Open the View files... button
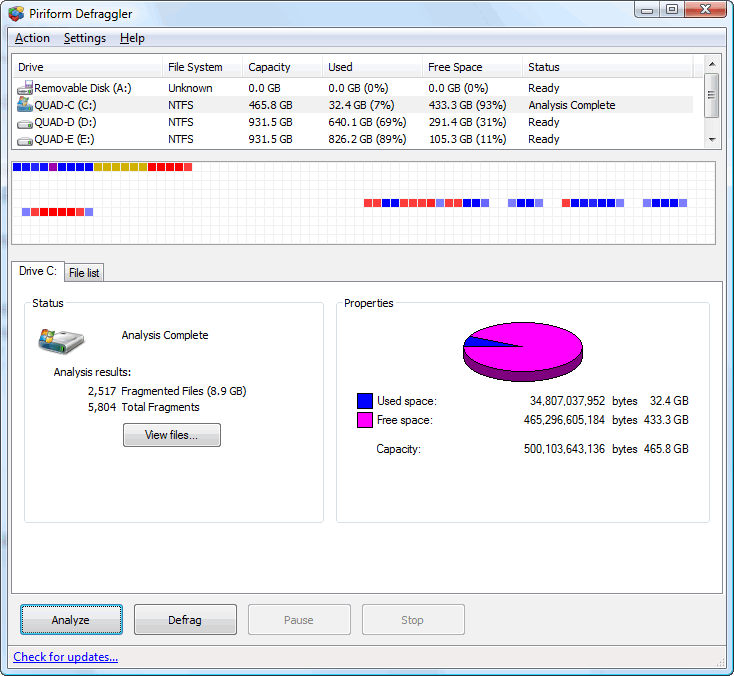The width and height of the screenshot is (734, 676). [x=172, y=435]
